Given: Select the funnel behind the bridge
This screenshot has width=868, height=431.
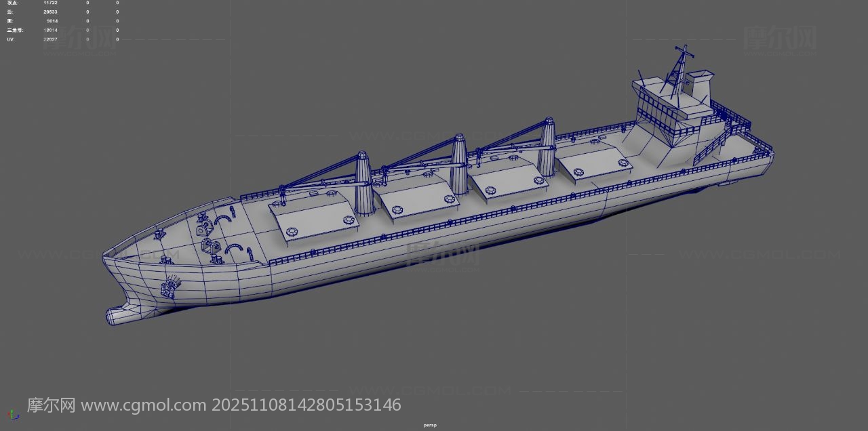Looking at the screenshot, I should coord(698,85).
